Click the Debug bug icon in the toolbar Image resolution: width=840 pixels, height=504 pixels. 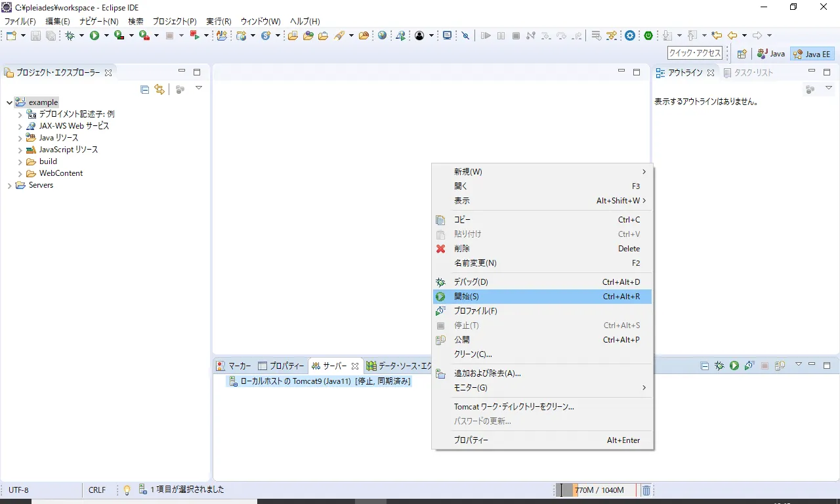[70, 35]
